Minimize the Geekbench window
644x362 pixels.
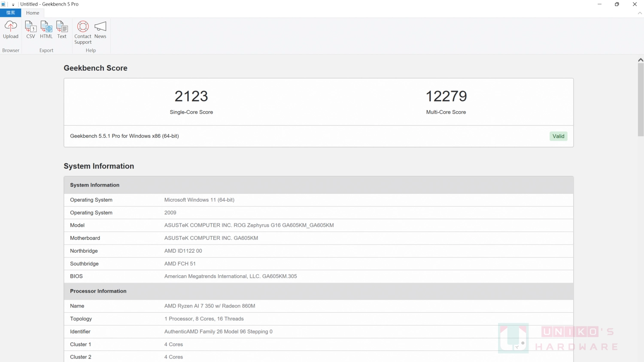pyautogui.click(x=599, y=4)
